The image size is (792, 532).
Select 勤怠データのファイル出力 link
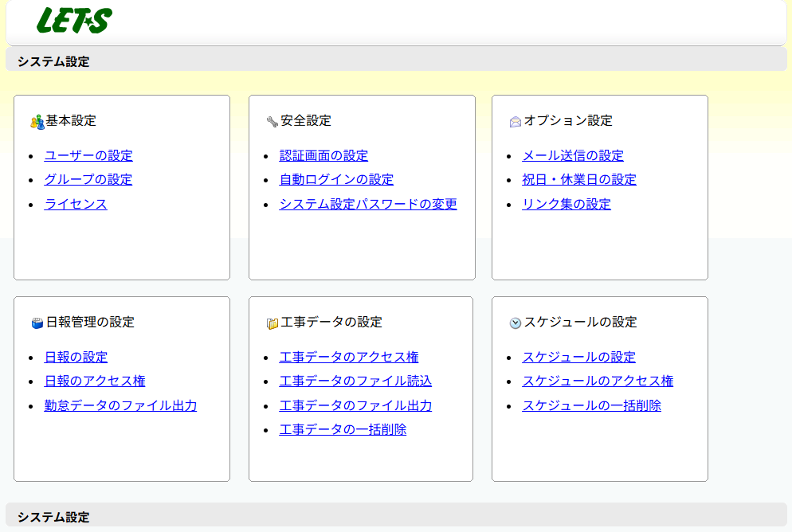(120, 406)
